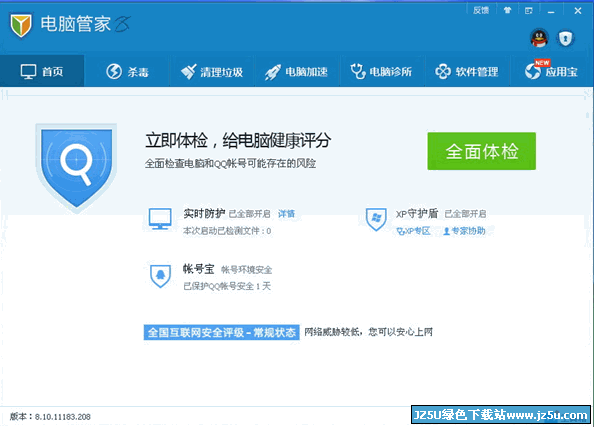Open the 电脑诊所 clinic tab
Viewport: 594px width, 427px height.
coord(382,71)
